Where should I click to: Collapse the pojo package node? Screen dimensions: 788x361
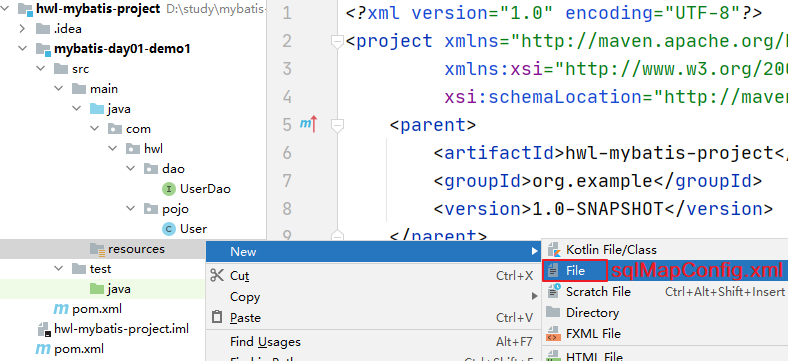click(x=131, y=209)
